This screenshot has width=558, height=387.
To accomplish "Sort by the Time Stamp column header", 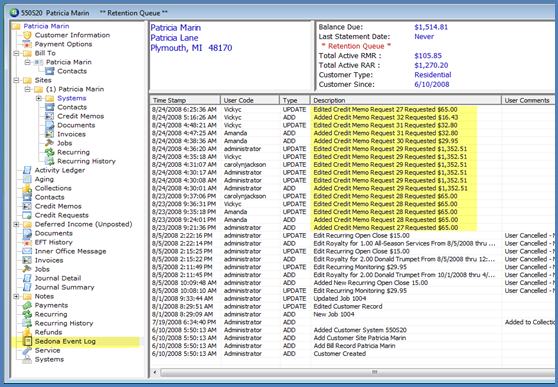I will tap(185, 100).
